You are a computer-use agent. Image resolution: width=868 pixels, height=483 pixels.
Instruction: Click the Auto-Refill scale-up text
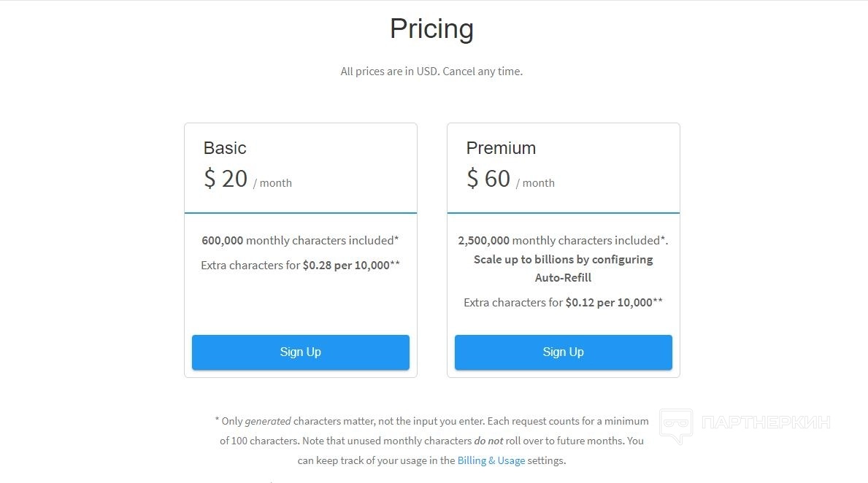[563, 268]
